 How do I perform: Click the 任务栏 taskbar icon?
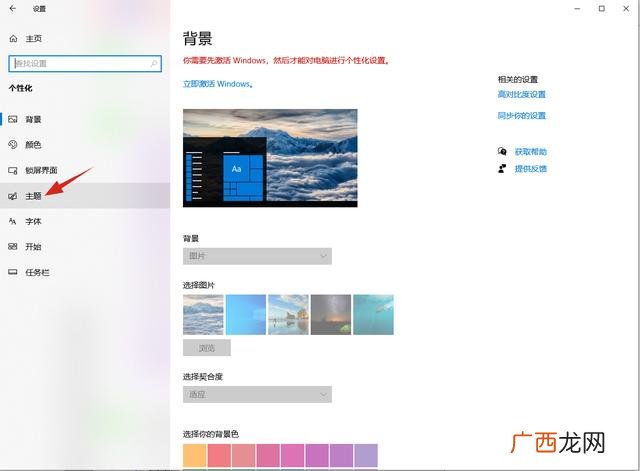point(13,272)
